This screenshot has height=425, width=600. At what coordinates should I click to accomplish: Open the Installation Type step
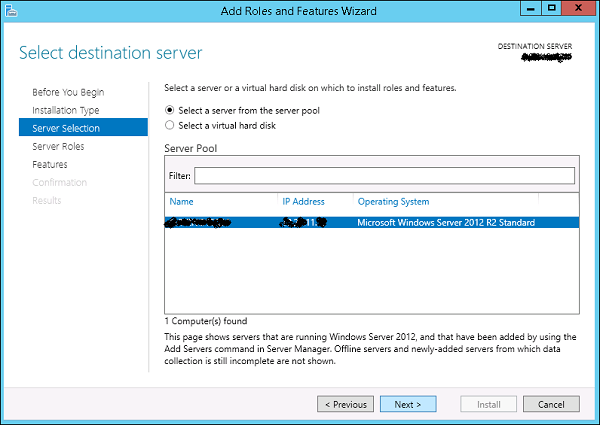[65, 110]
